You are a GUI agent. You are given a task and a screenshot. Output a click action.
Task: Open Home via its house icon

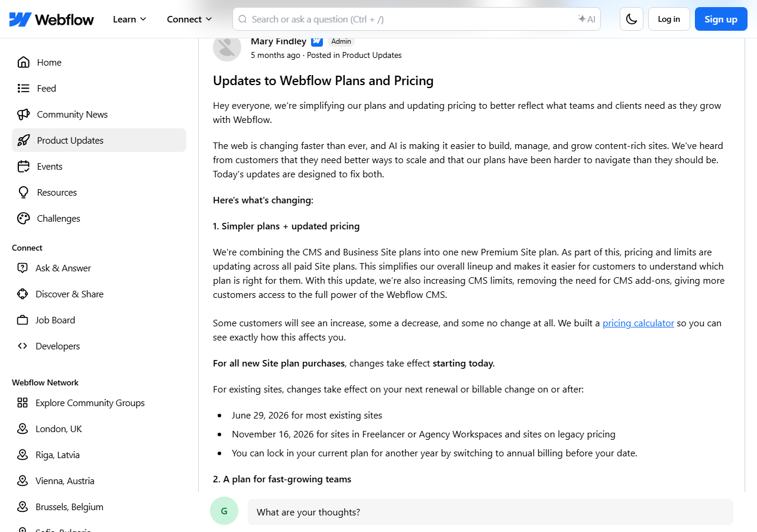(24, 62)
